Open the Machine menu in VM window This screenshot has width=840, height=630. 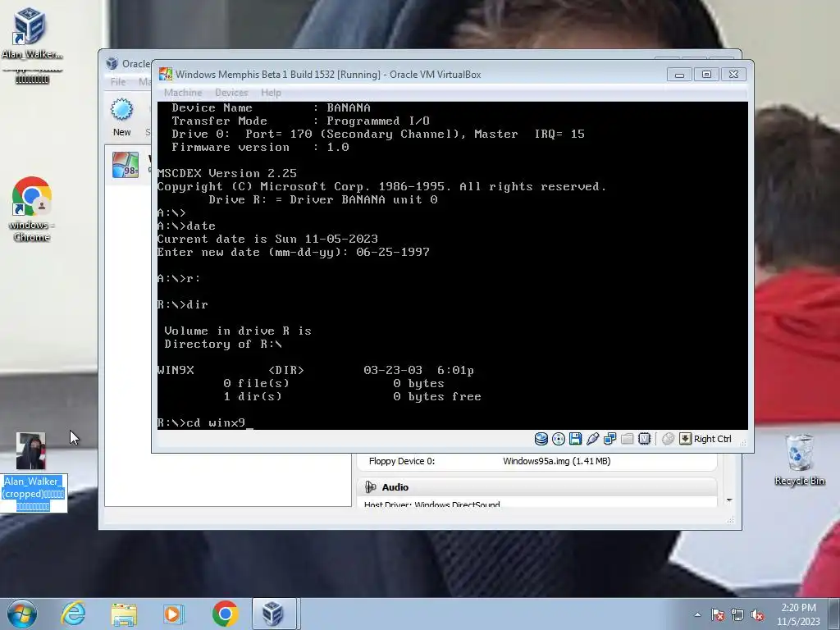[183, 93]
